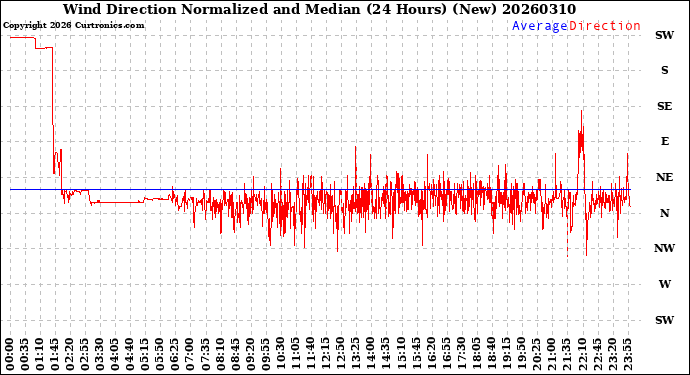The image size is (690, 375).
Task: Click the 18:40 time label
Action: point(492,355)
